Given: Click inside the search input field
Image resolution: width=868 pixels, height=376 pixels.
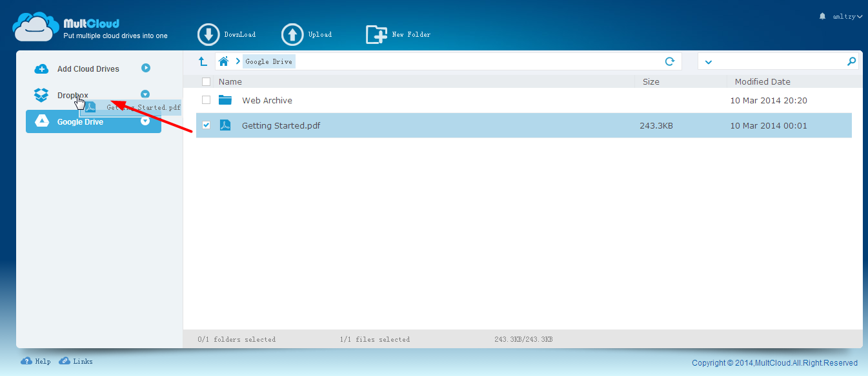Looking at the screenshot, I should [778, 61].
